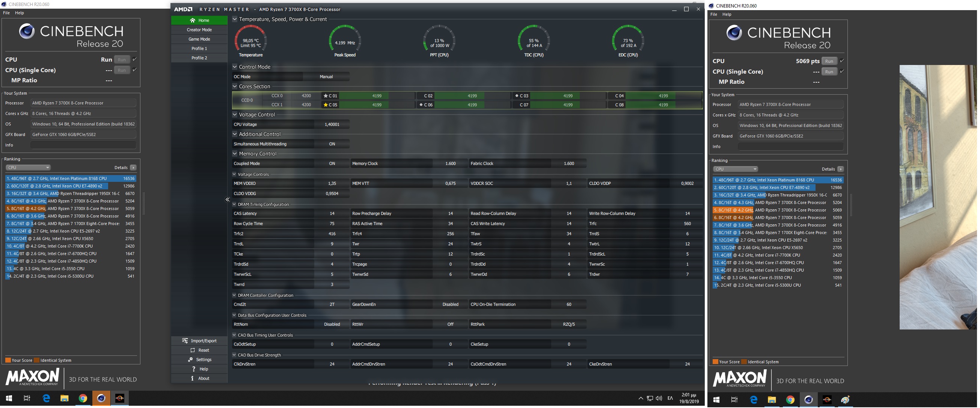Toggle Coupled Mode ON value

(332, 164)
